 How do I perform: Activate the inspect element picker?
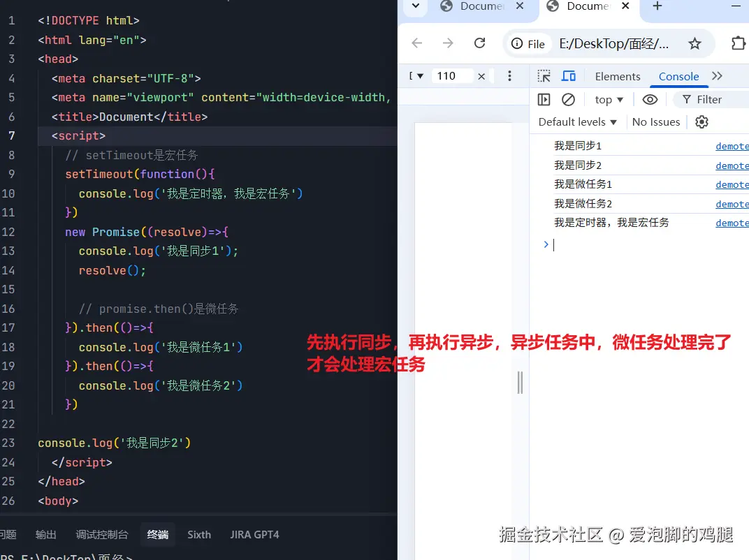point(544,76)
